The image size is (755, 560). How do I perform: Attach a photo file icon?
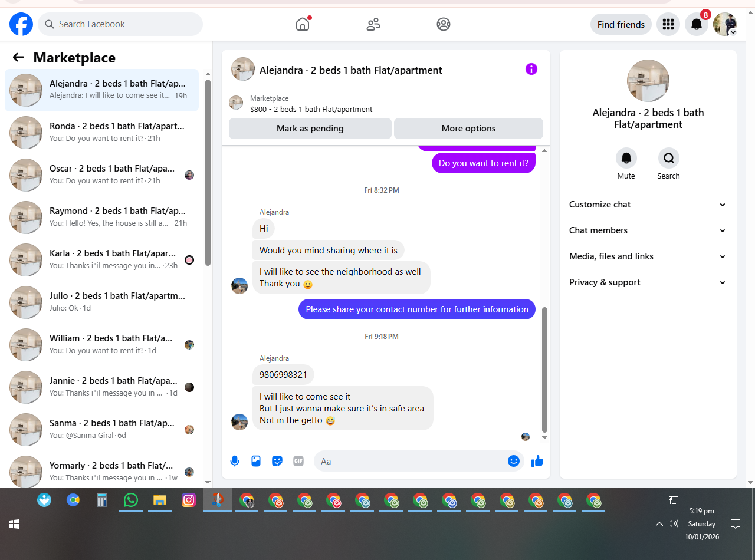tap(256, 461)
